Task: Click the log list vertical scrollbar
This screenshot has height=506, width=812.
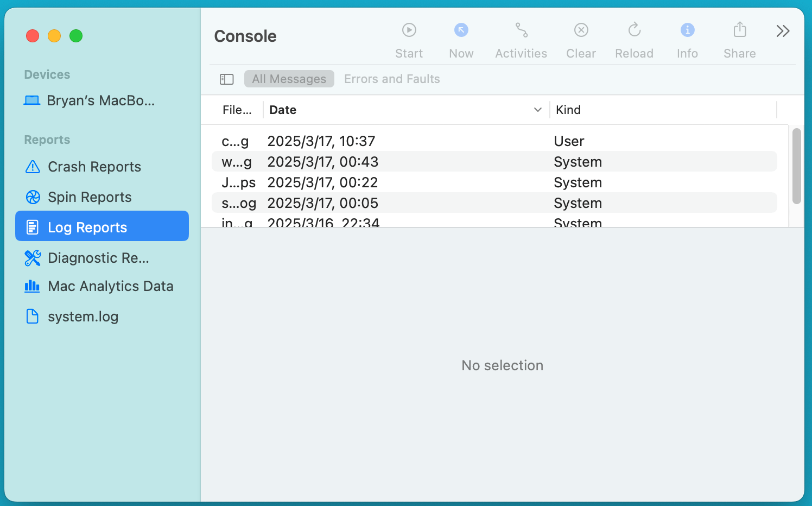Action: pos(796,166)
